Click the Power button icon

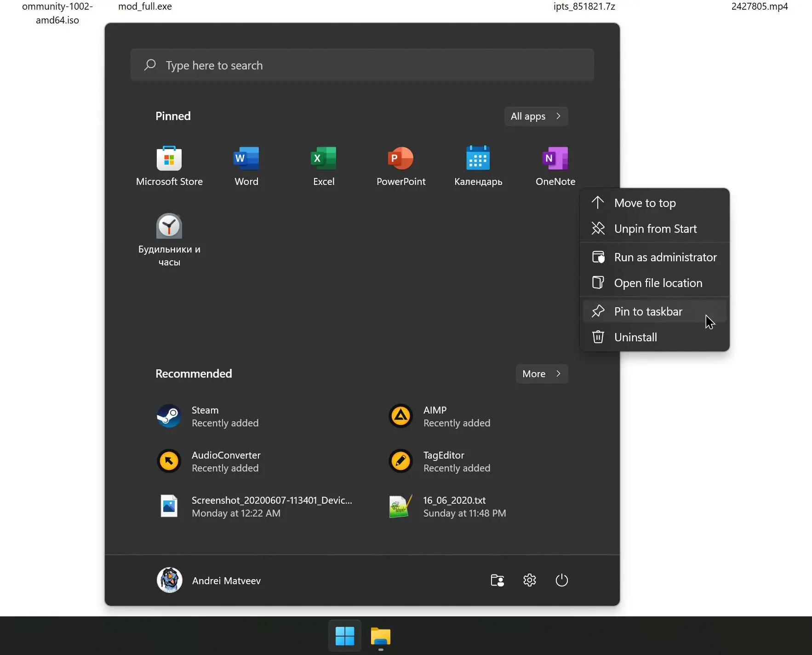562,580
